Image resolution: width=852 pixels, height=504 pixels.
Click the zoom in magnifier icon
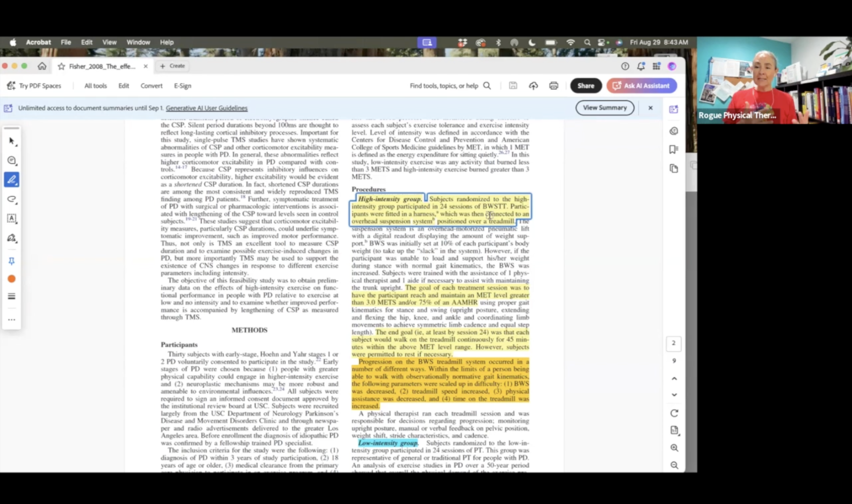pos(674,448)
